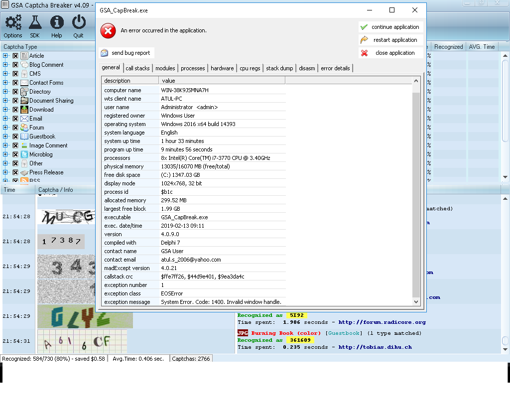
Task: Click the red error icon in dialog
Action: click(108, 30)
